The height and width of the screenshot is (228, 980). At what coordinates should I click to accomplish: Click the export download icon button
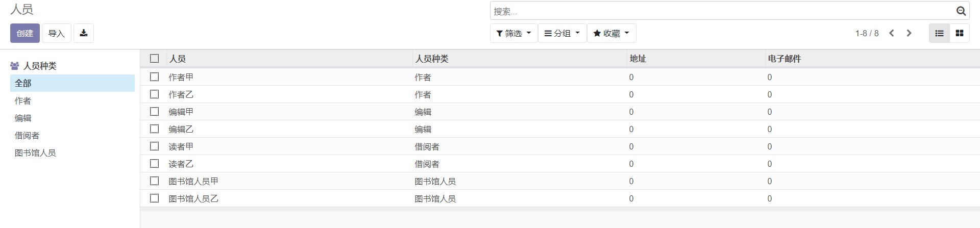pos(84,33)
